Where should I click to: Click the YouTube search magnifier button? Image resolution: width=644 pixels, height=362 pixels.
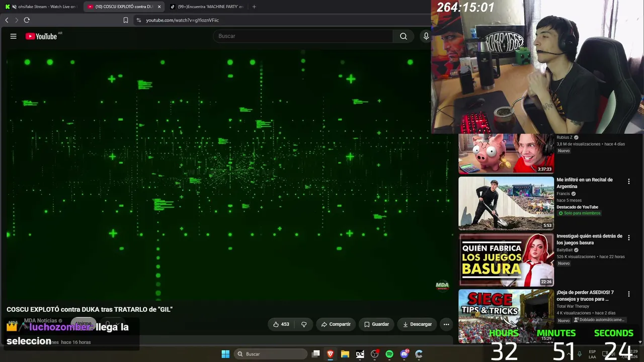pos(404,36)
